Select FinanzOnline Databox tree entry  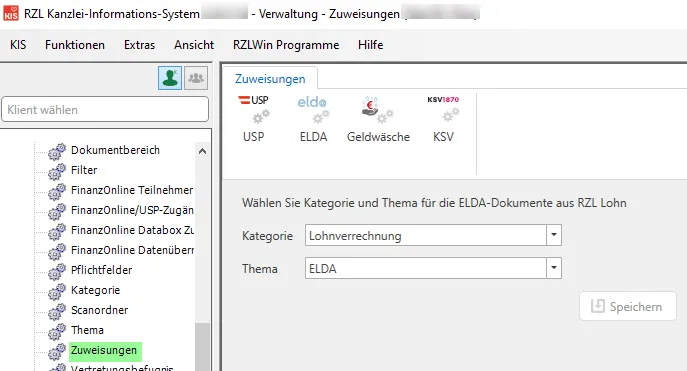(132, 230)
